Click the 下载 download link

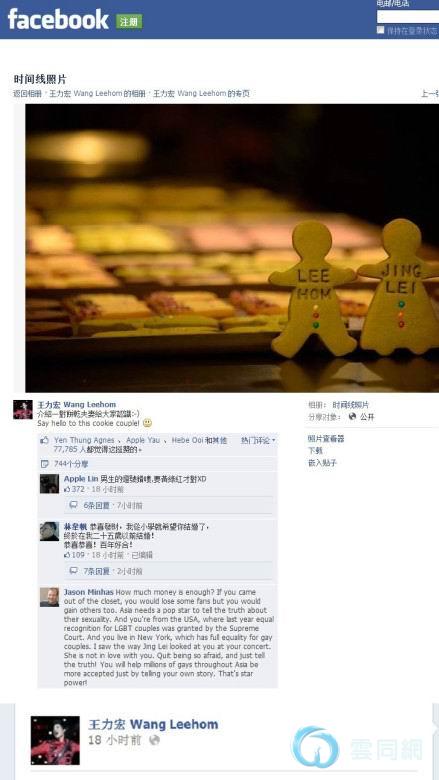click(315, 451)
